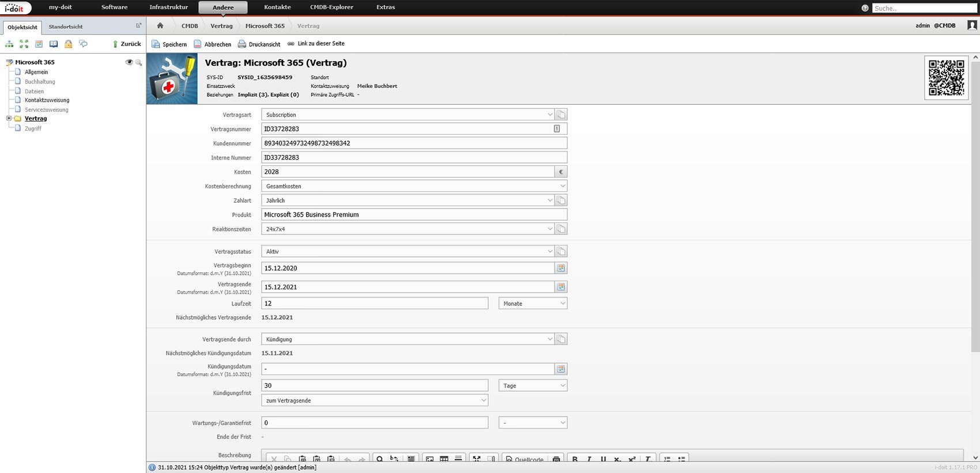Screen dimensions: 980x473
Task: Open the calendar-style overview icon in sidebar
Action: (x=39, y=44)
